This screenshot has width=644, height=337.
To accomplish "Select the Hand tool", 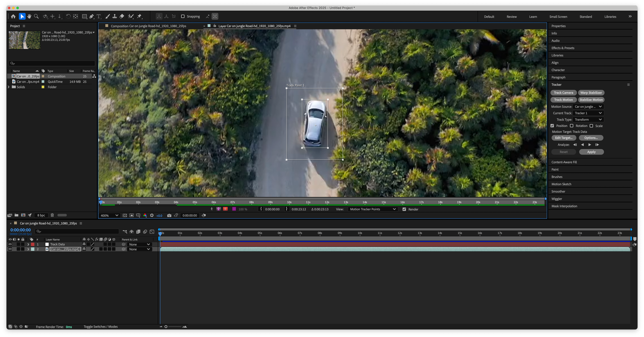I will (x=29, y=16).
